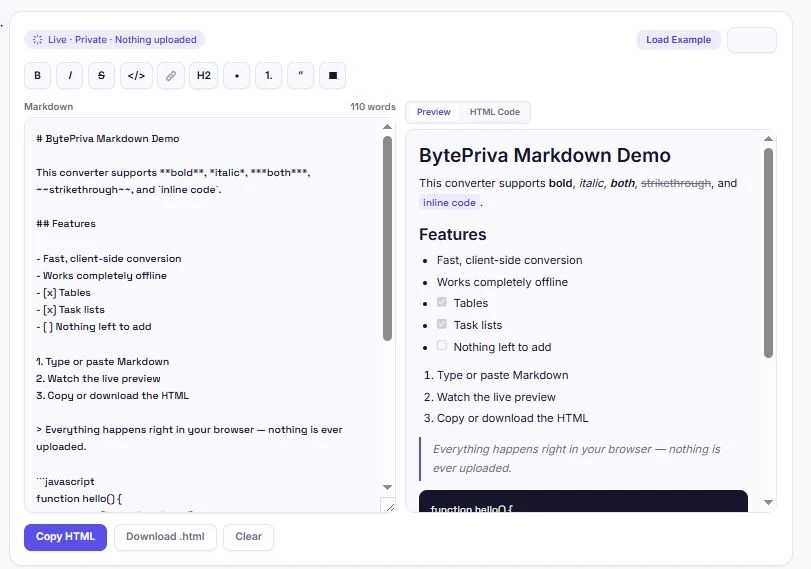
Task: Click the 'Features' heading in preview
Action: tap(453, 234)
